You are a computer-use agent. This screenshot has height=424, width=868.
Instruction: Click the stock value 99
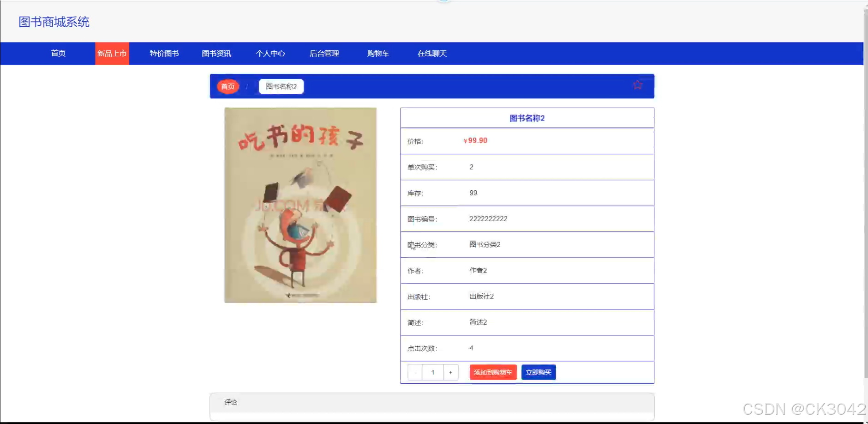[x=473, y=193]
